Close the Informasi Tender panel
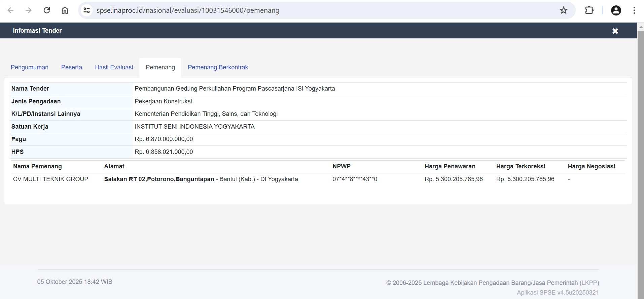The width and height of the screenshot is (644, 299). click(615, 31)
